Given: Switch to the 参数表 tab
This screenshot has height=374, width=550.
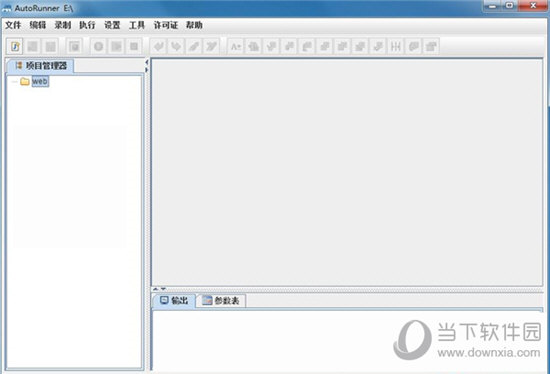Looking at the screenshot, I should tap(221, 301).
